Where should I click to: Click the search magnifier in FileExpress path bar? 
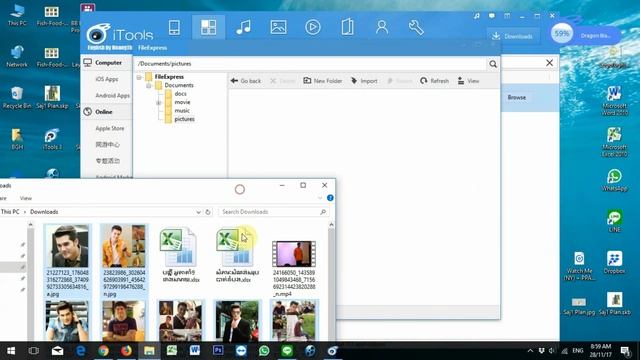493,64
